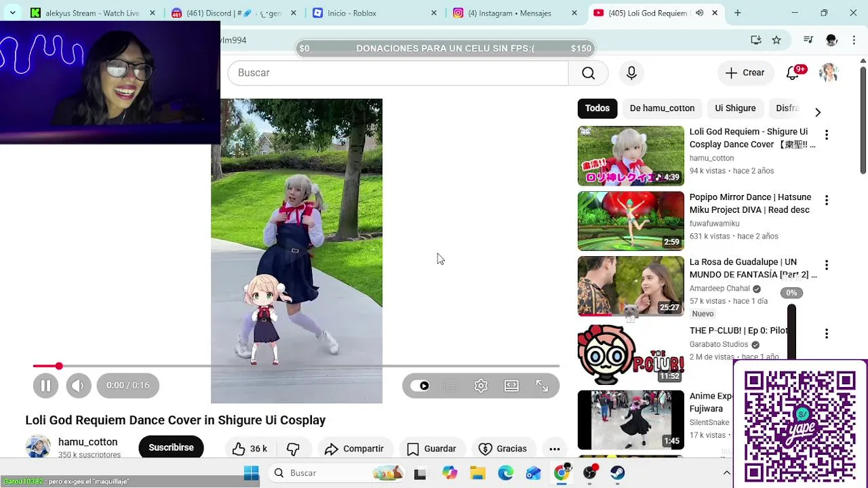The width and height of the screenshot is (868, 488).
Task: Pause the video playback
Action: pos(45,385)
